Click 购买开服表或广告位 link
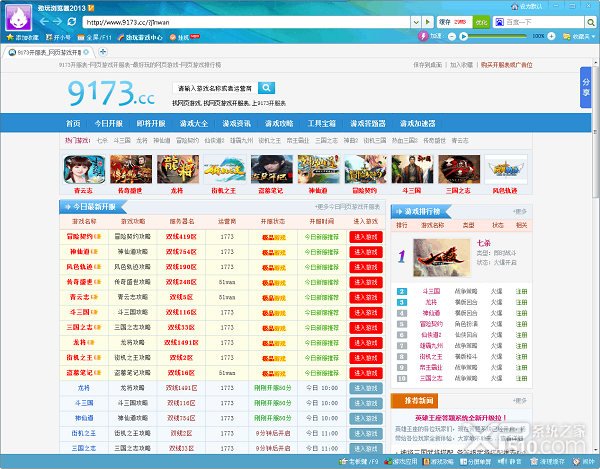This screenshot has height=469, width=600. [507, 65]
